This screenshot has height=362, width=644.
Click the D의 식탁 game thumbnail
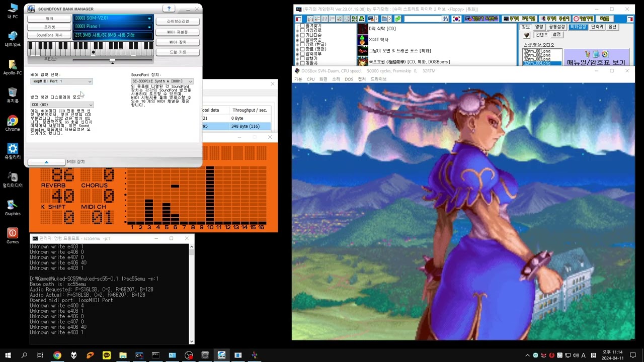[x=363, y=28]
